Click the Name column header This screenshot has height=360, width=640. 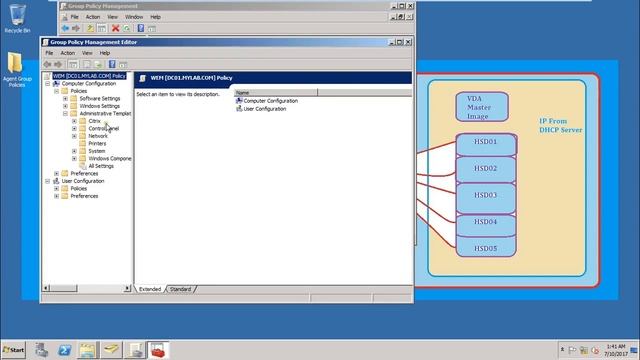coord(276,93)
